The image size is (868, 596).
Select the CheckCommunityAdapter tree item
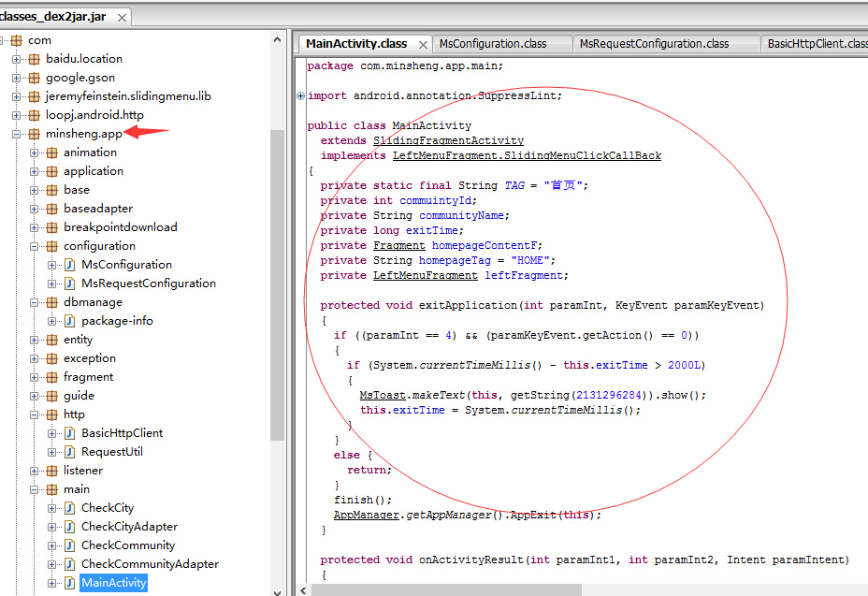[x=150, y=564]
